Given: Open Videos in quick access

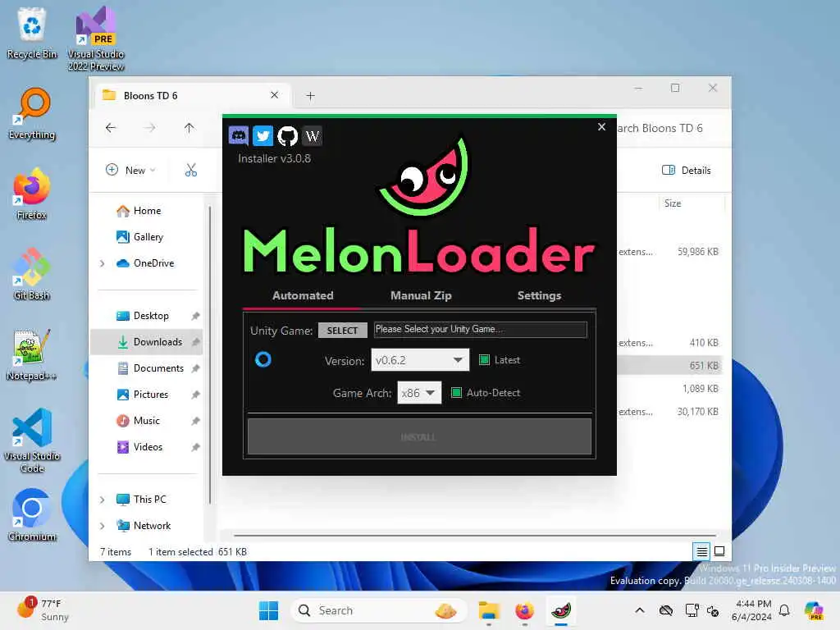Looking at the screenshot, I should pyautogui.click(x=148, y=447).
